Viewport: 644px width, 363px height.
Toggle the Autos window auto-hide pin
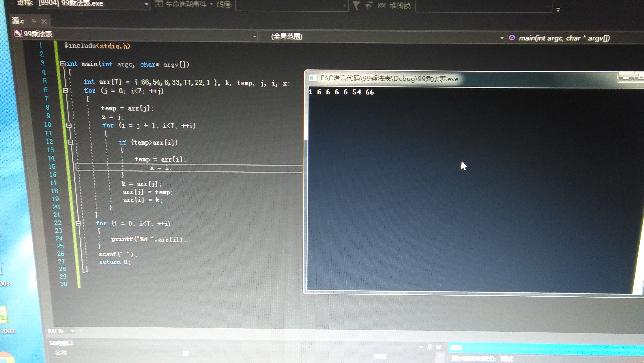click(430, 347)
